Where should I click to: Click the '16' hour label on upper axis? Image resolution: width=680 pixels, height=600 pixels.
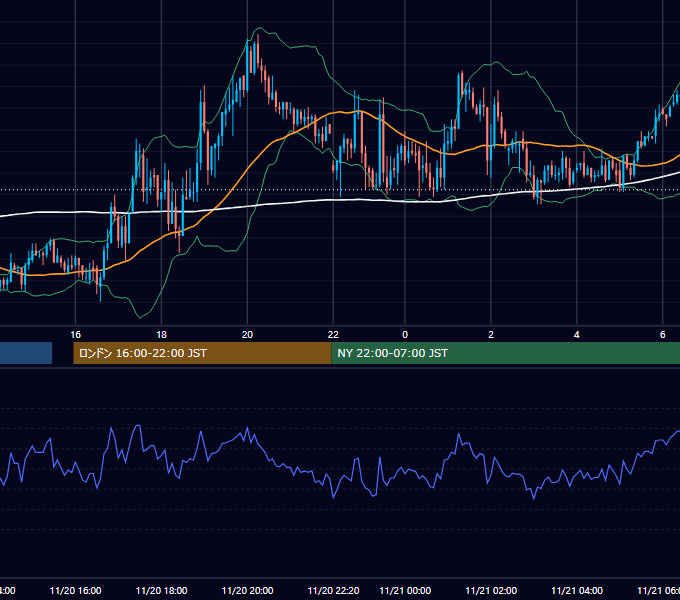(75, 335)
